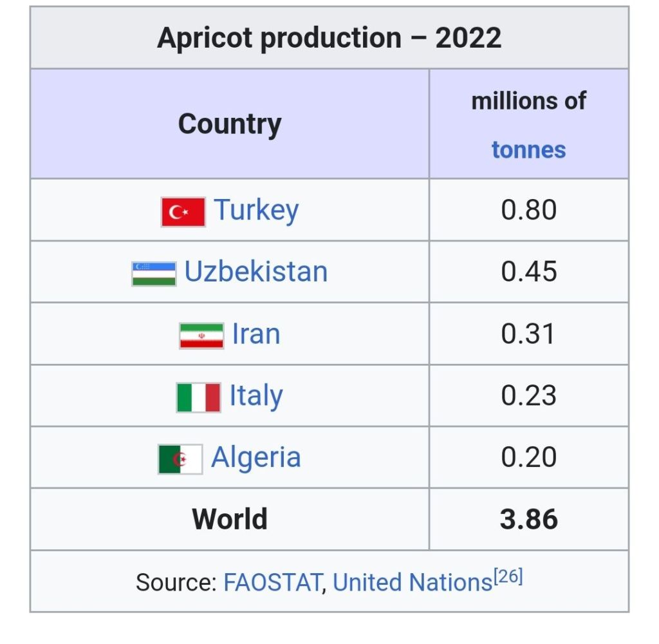Select the Country column header

(230, 124)
